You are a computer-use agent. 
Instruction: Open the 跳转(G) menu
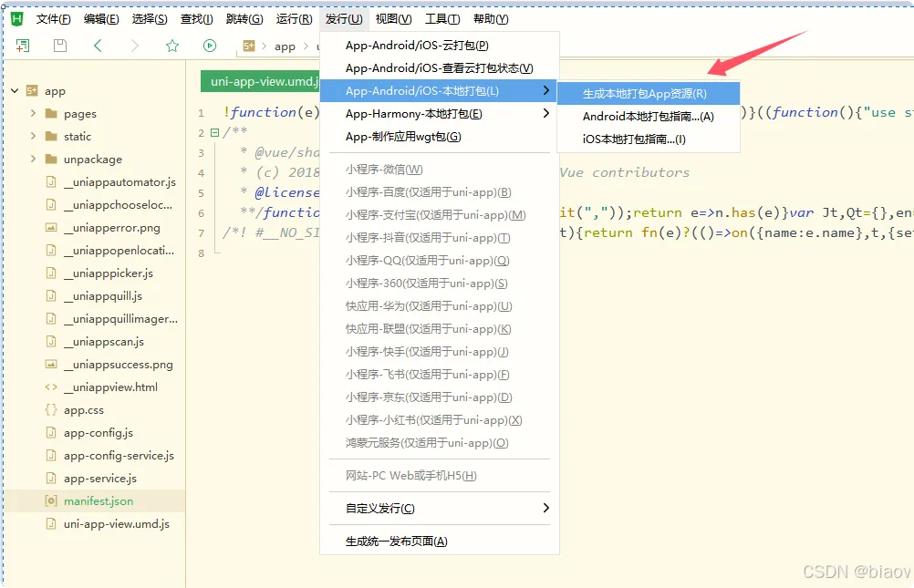244,19
